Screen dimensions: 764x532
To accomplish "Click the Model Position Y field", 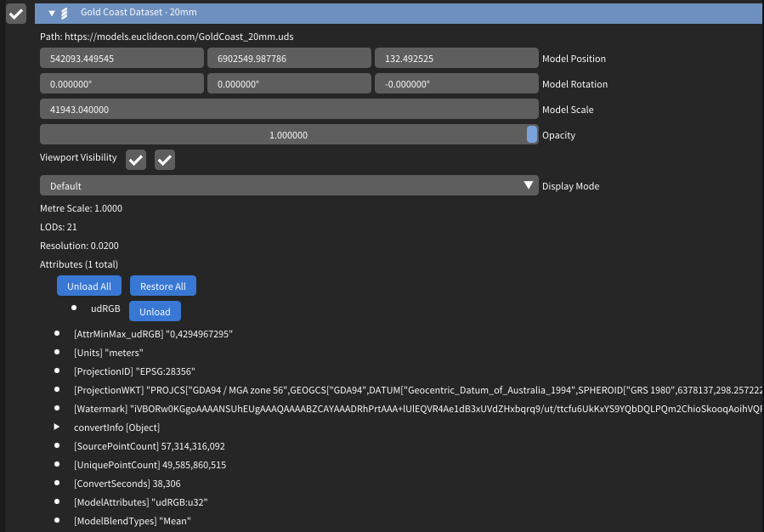I will click(x=289, y=59).
